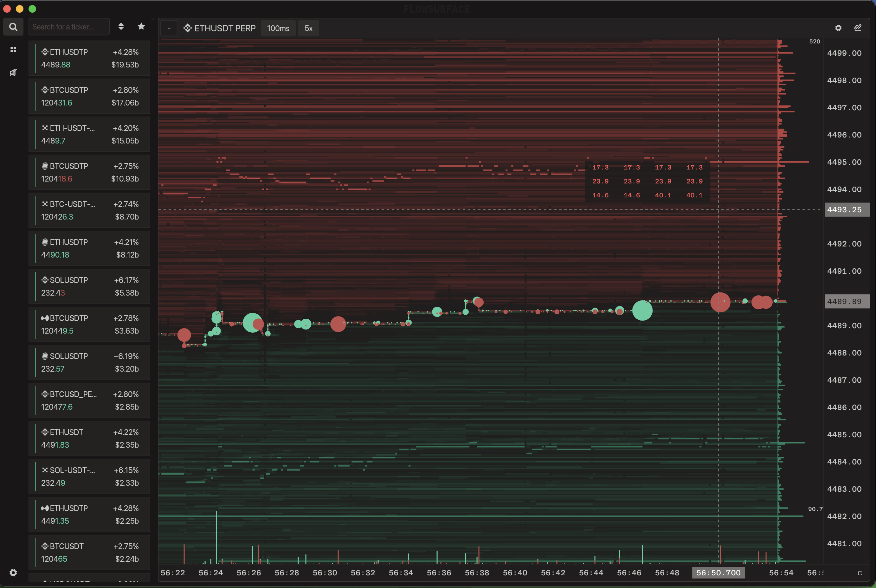Open chart pane settings gear icon
876x588 pixels.
pos(838,28)
